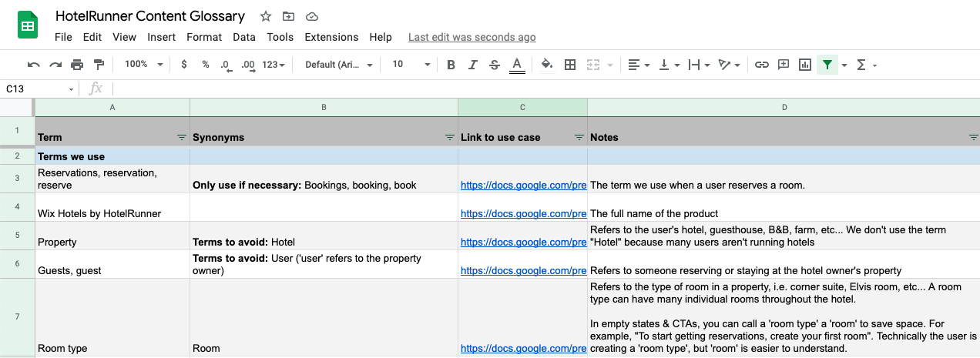
Task: Open the fill color picker
Action: [x=547, y=65]
